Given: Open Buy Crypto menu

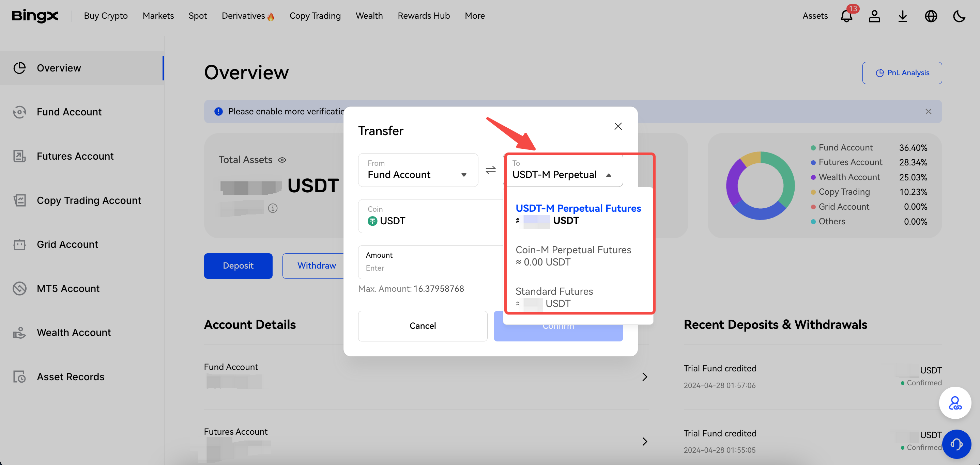Looking at the screenshot, I should coord(106,16).
